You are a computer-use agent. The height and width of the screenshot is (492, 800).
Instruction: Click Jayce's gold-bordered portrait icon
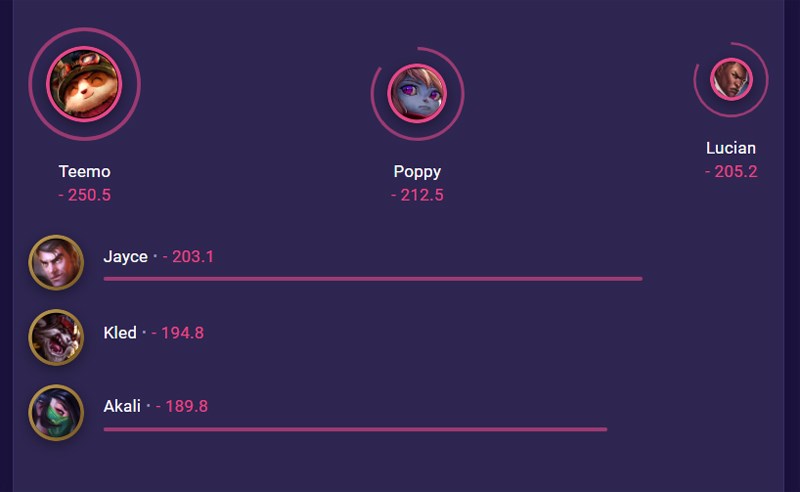[x=56, y=262]
